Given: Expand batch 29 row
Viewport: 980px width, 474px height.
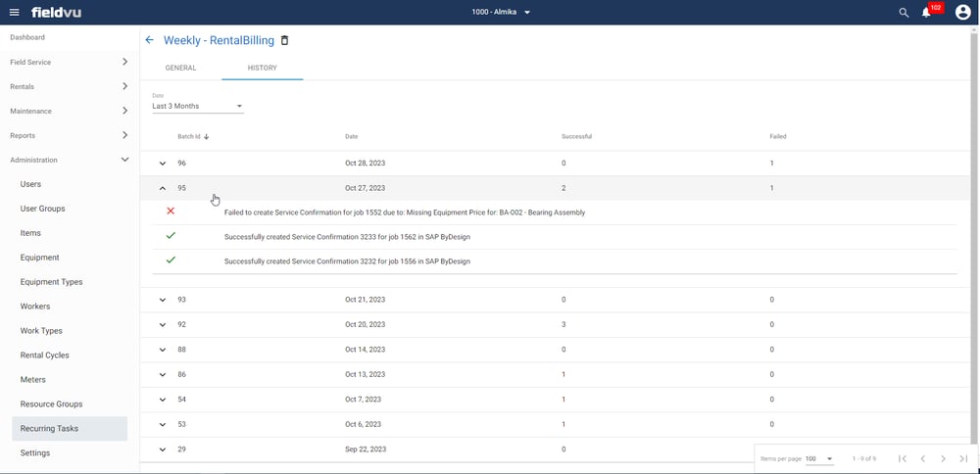Looking at the screenshot, I should [x=163, y=450].
